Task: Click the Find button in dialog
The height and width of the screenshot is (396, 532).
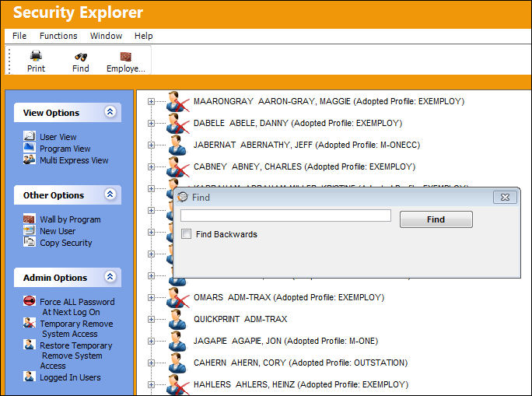Action: (436, 219)
